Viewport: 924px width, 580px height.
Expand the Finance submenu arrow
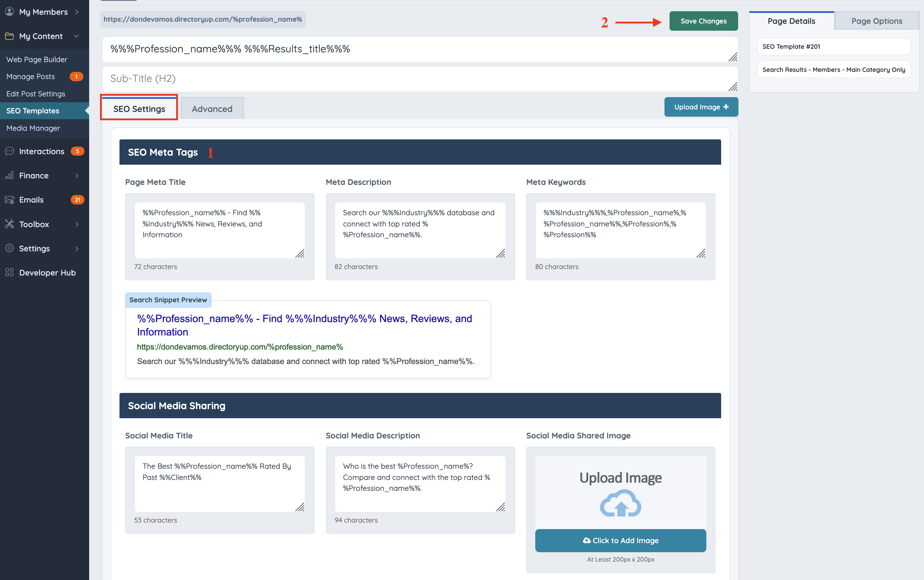point(77,175)
